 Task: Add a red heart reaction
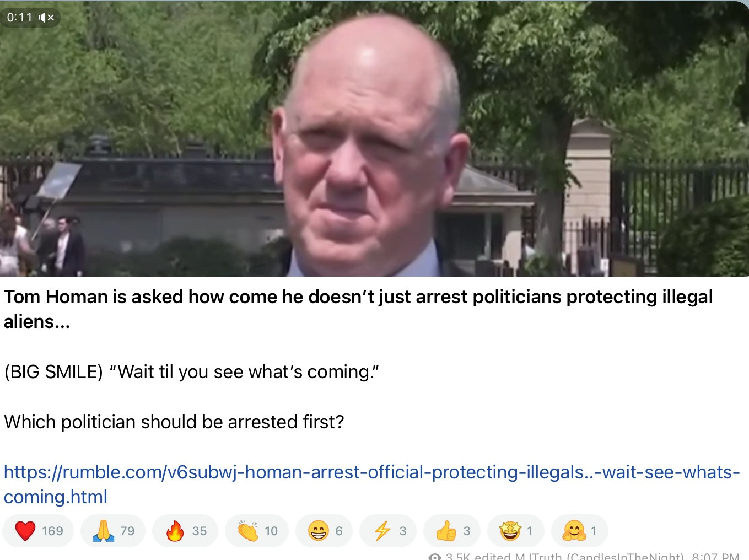25,531
